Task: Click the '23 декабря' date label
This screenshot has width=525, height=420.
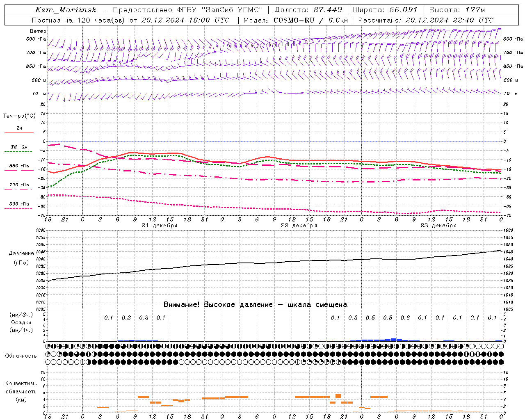Action: point(438,226)
